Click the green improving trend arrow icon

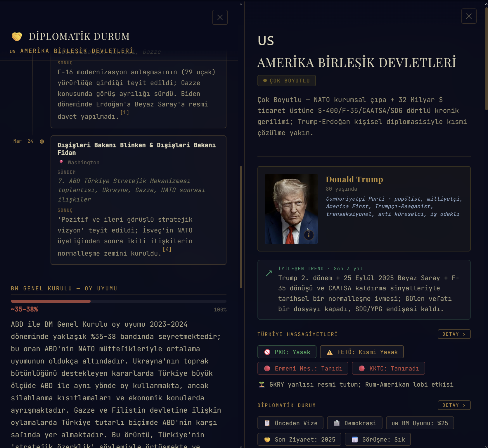pos(268,273)
